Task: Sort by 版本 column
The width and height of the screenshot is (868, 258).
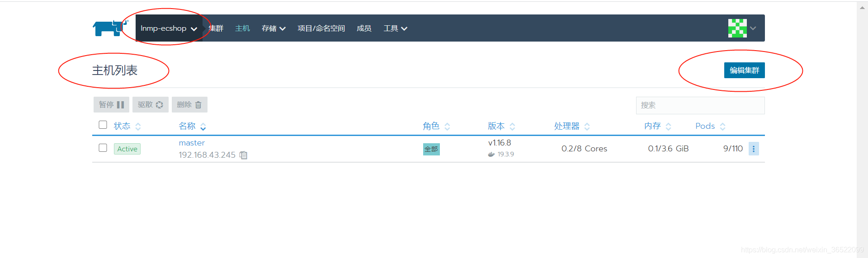Action: point(501,126)
